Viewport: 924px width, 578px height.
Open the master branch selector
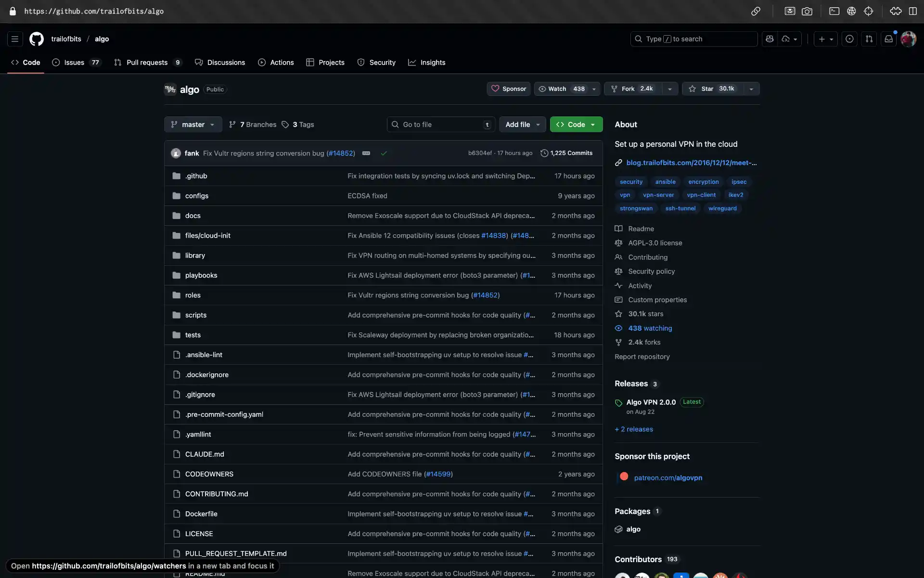(x=192, y=124)
